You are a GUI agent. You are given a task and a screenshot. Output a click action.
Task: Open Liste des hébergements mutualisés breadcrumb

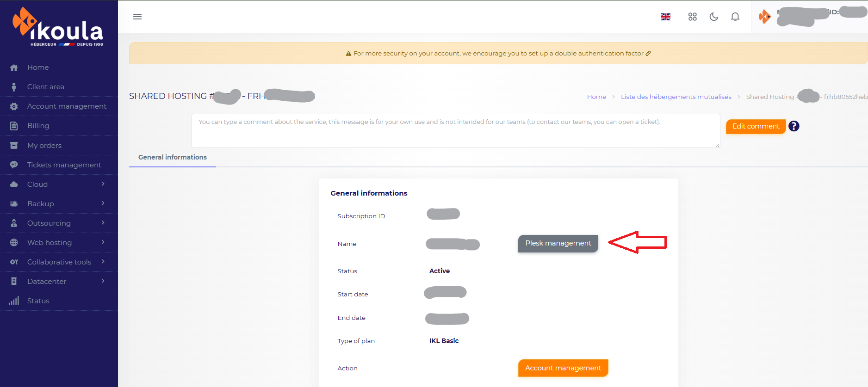(676, 97)
